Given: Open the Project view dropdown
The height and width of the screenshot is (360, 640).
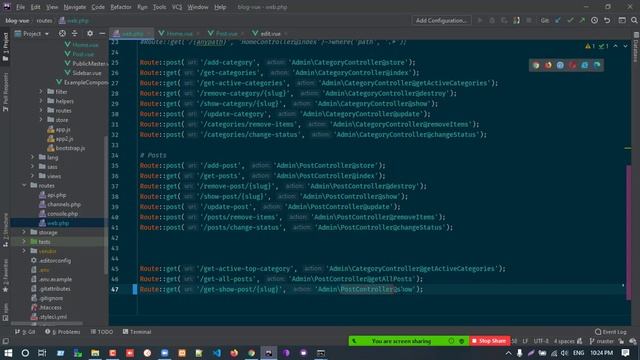Looking at the screenshot, I should click(x=32, y=33).
